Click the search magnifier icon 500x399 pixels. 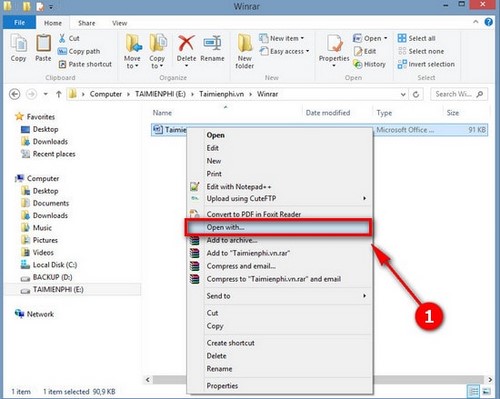pos(480,94)
